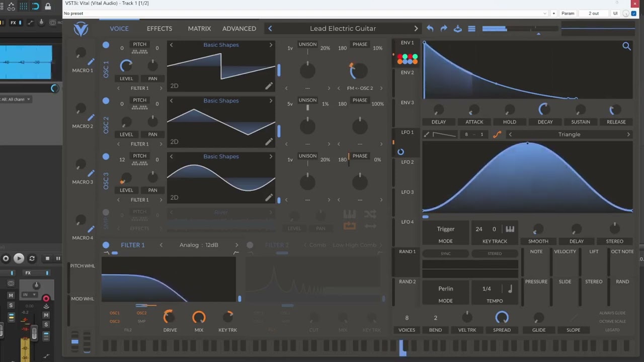644x362 pixels.
Task: Click the 2 out routing button
Action: (594, 14)
